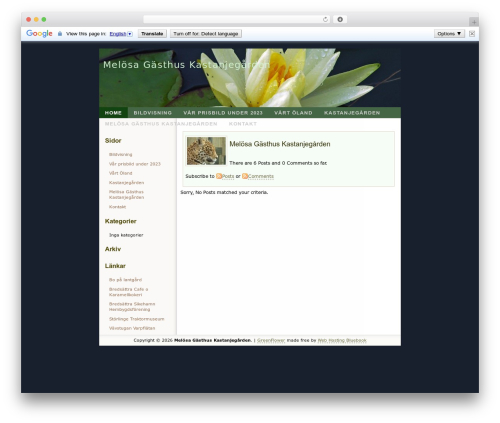Open Vårt Öland sidebar link

(121, 173)
